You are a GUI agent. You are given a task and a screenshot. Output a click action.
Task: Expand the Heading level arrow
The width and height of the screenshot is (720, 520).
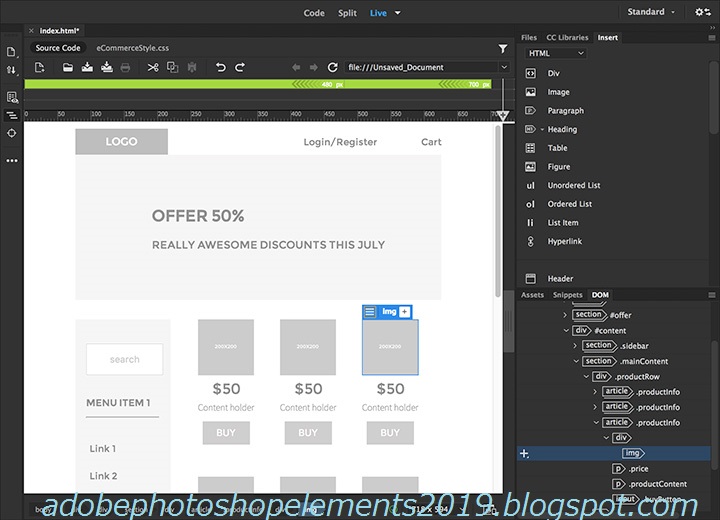point(542,130)
